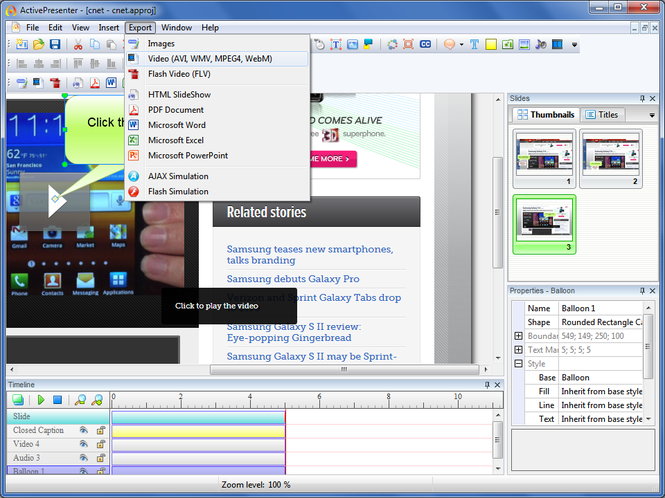The image size is (665, 498).
Task: Select slide 2 thumbnail
Action: coord(611,159)
